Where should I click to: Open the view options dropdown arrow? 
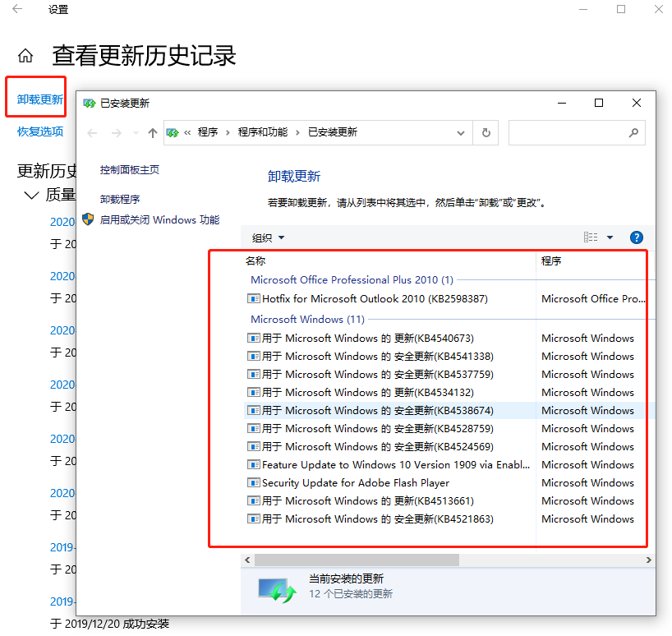610,237
